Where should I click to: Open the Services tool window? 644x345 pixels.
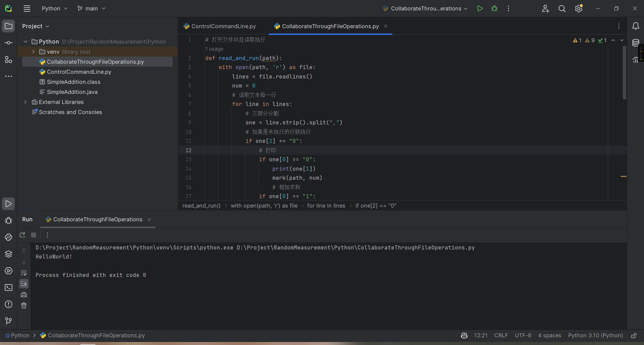pos(8,271)
